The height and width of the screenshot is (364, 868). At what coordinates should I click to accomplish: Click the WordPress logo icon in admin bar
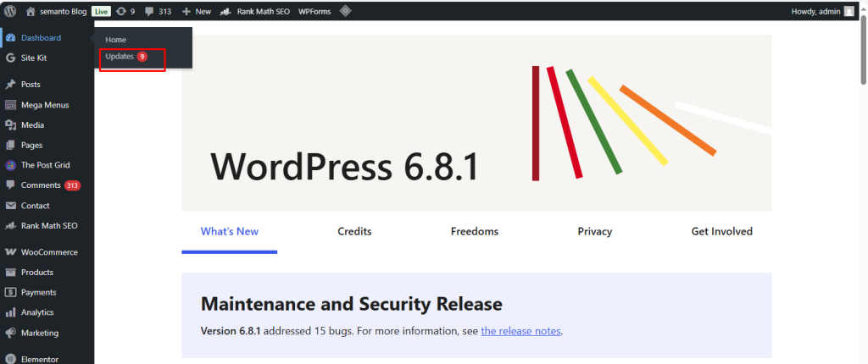10,12
